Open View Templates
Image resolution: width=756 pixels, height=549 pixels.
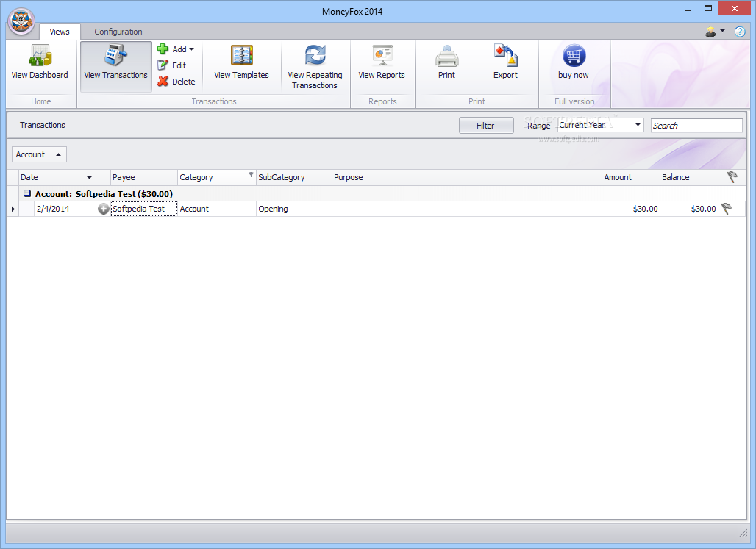point(241,62)
